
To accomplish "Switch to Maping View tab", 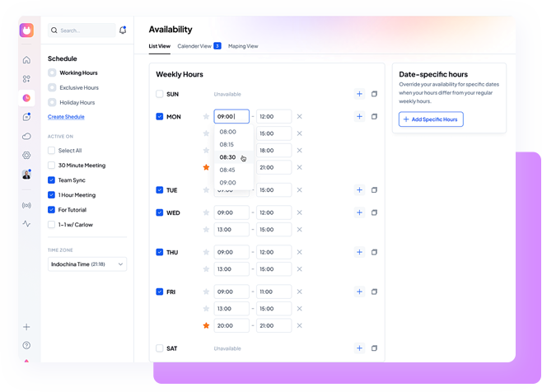I will pyautogui.click(x=243, y=46).
